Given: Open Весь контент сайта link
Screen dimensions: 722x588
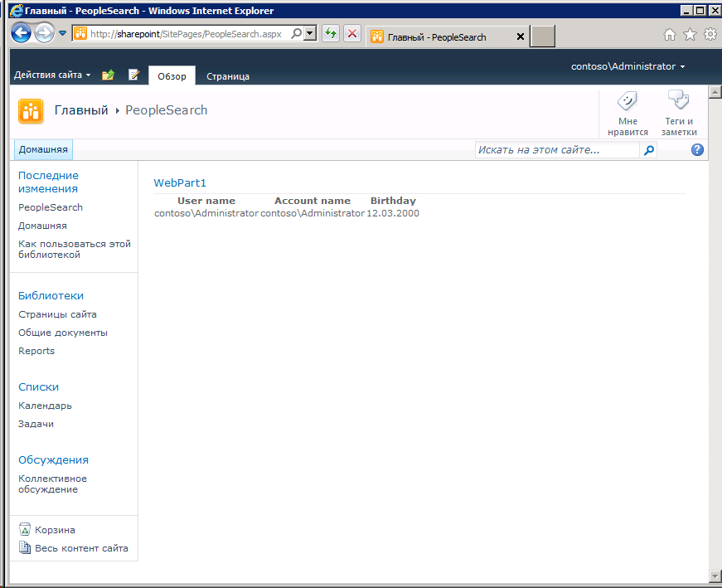Looking at the screenshot, I should click(81, 548).
